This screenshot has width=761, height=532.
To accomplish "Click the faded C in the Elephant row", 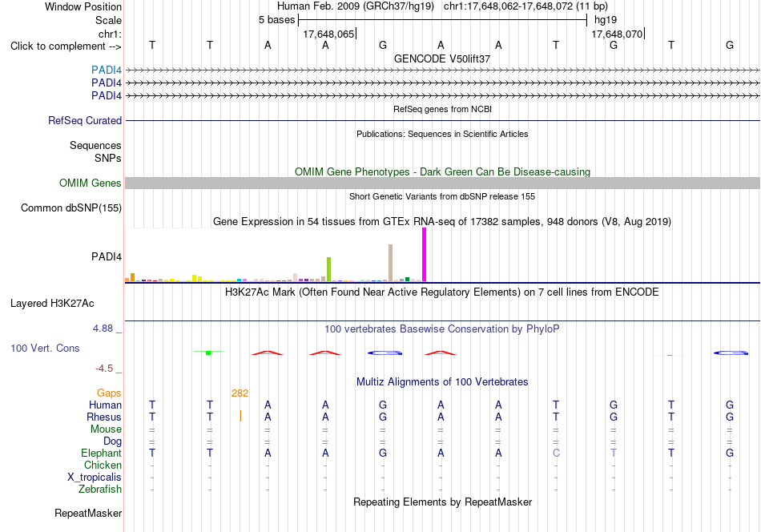I will pos(556,453).
